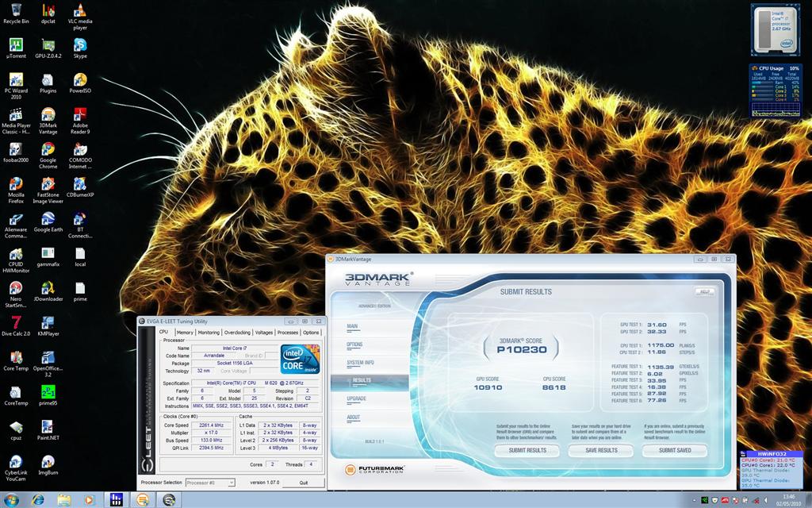
Task: Select the Intel Core i7 processor gadget
Action: click(x=776, y=29)
